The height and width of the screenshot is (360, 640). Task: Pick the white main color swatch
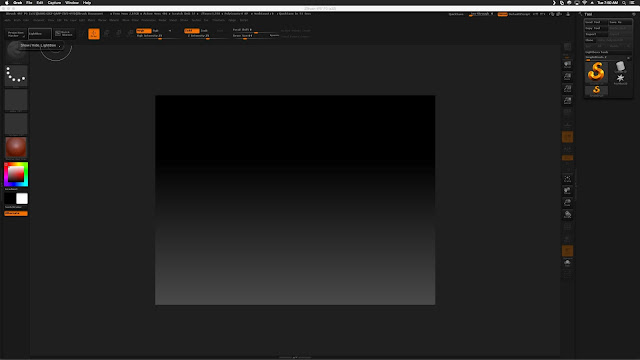pos(22,199)
